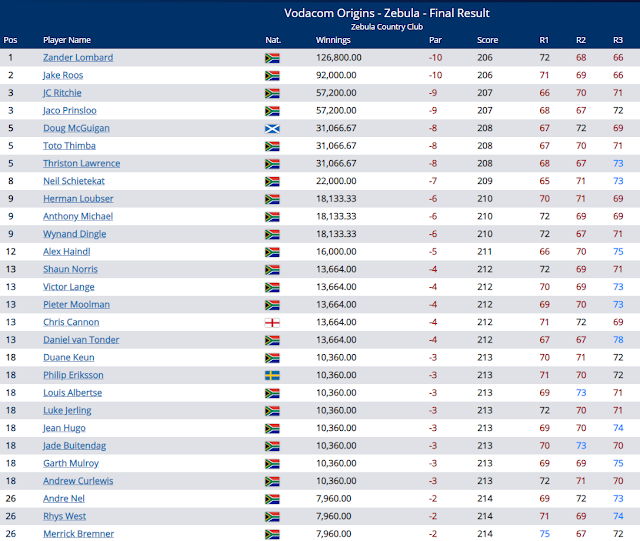Click the flag in Shaun Norris row
Viewport: 640px width, 541px height.
pyautogui.click(x=272, y=270)
